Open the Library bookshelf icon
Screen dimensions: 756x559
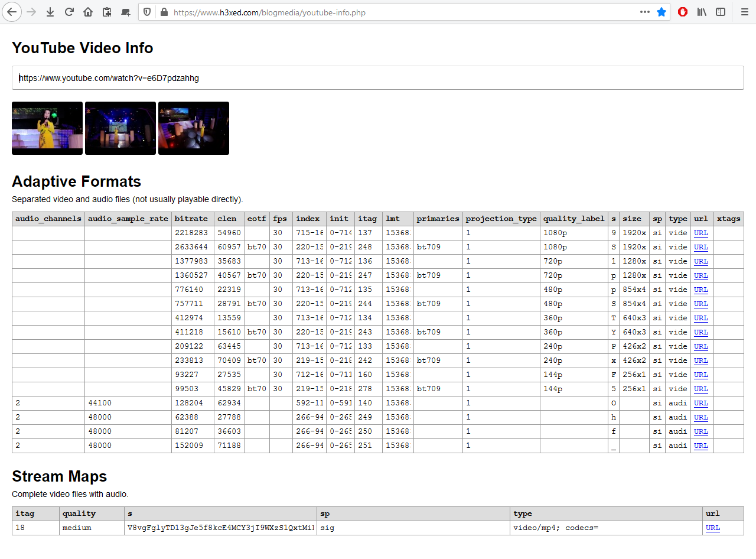click(702, 12)
